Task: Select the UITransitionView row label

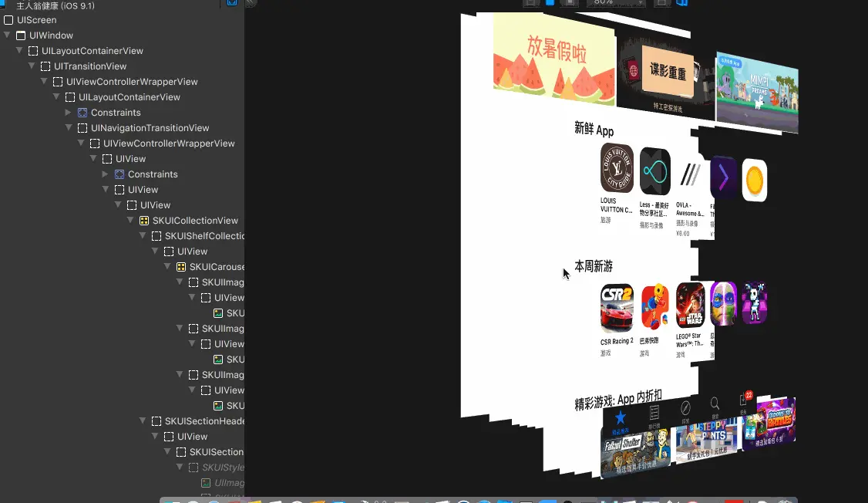Action: click(90, 66)
